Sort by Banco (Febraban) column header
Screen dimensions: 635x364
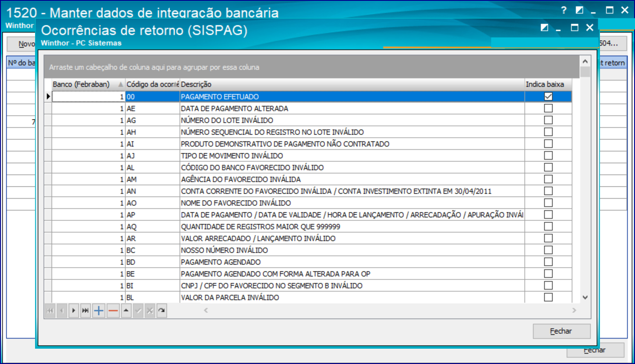tap(88, 84)
